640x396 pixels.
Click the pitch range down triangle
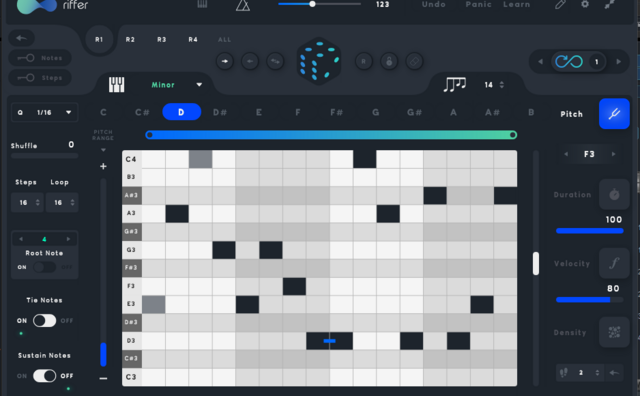click(x=103, y=150)
